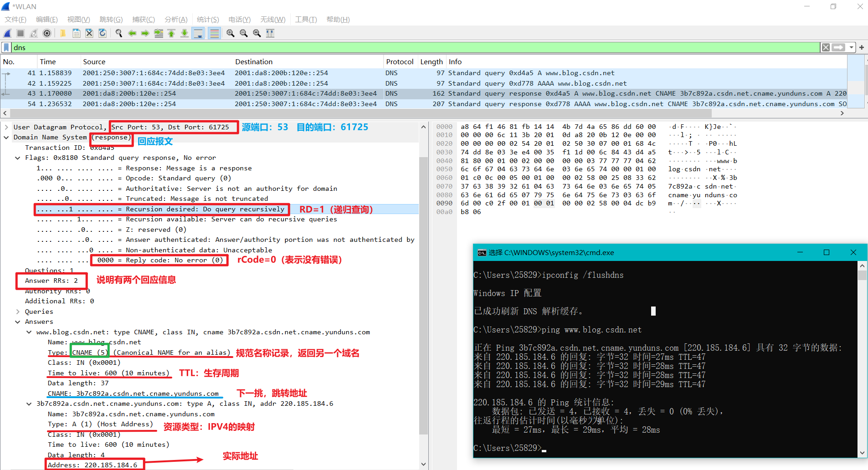Toggle auto-scroll during live capture
The image size is (868, 470).
pos(198,33)
